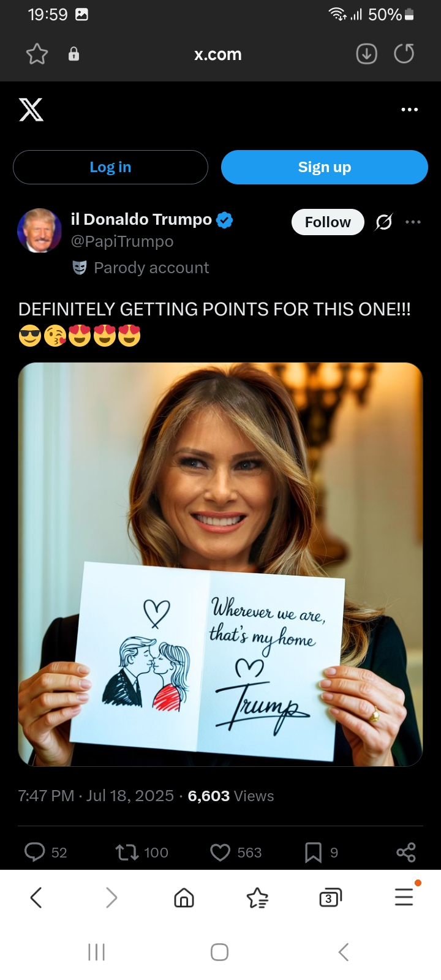
Task: Tap the blue Sign up button
Action: point(324,167)
